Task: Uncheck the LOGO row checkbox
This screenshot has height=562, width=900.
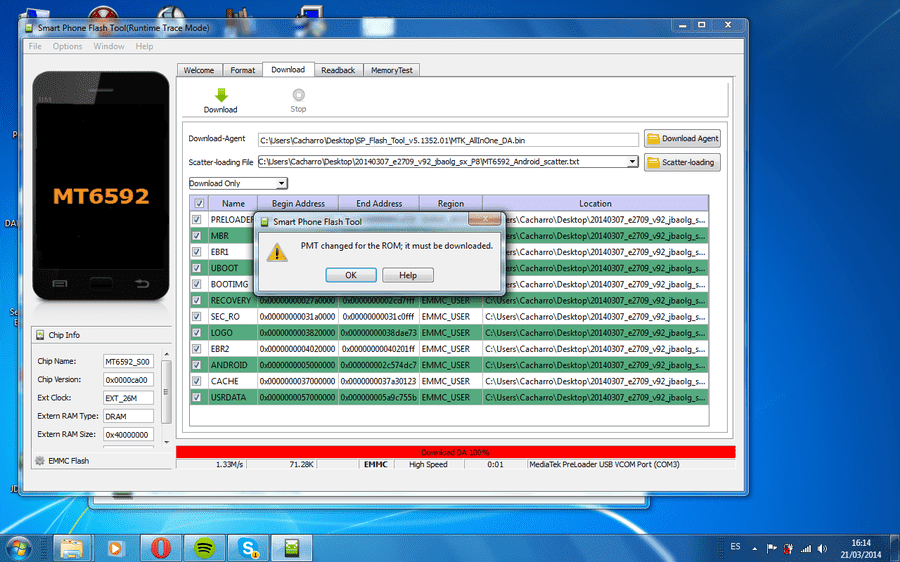Action: (197, 332)
